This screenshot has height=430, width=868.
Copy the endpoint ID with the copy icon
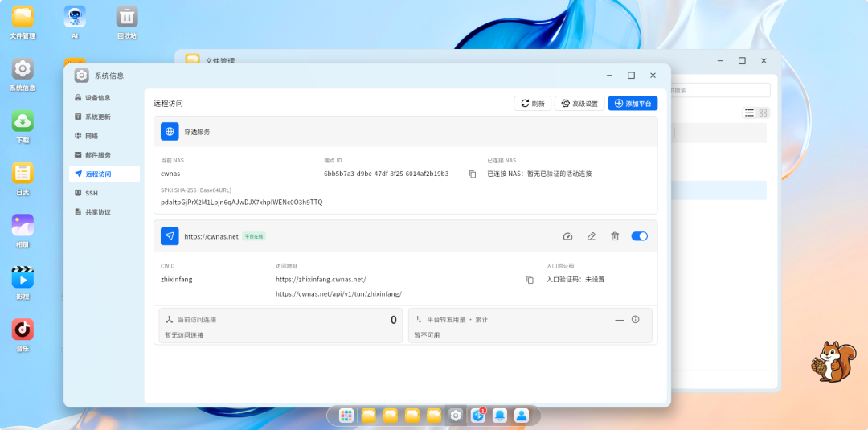tap(473, 174)
